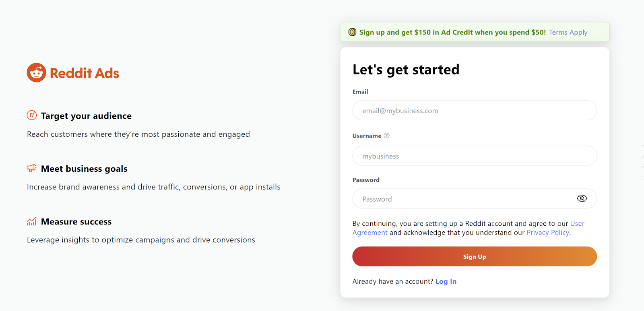Open the User Agreement link
Screen dimensions: 644x311
pyautogui.click(x=469, y=228)
